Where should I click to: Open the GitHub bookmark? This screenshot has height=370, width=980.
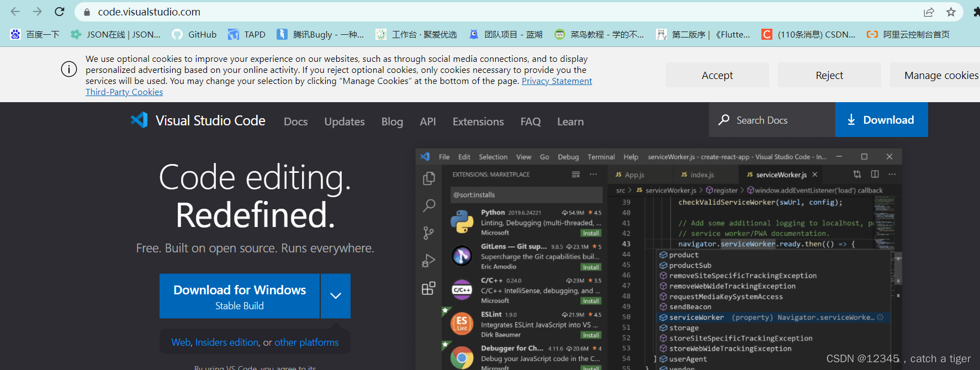[194, 34]
